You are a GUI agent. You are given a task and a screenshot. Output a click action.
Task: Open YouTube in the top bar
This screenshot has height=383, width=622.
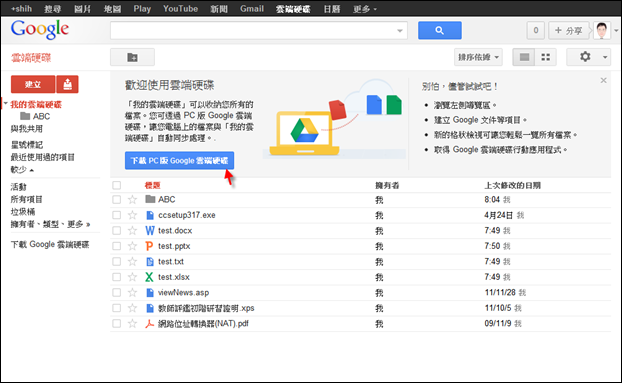(x=180, y=9)
